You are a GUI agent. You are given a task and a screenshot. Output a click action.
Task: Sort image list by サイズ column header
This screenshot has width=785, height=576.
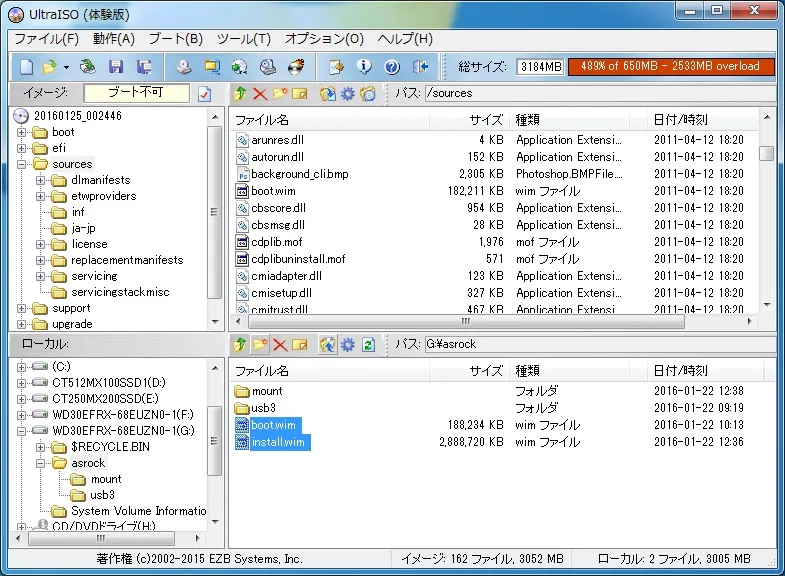(470, 120)
